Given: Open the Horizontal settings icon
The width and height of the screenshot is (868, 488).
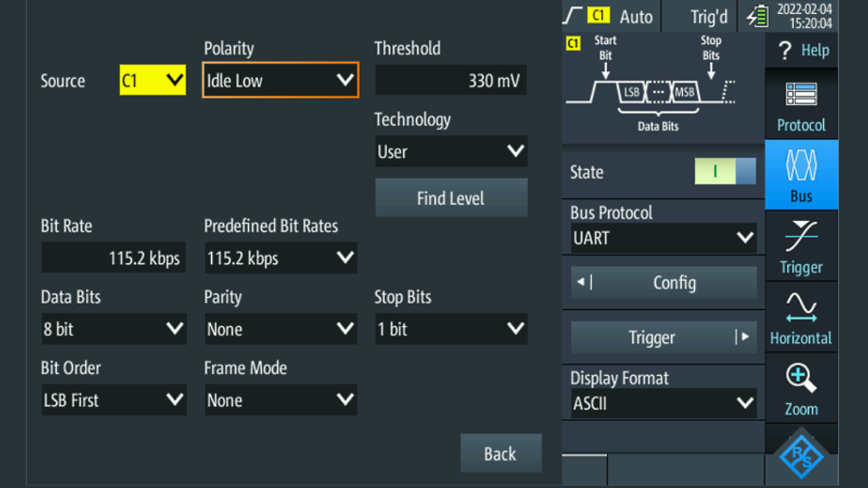Looking at the screenshot, I should tap(801, 308).
